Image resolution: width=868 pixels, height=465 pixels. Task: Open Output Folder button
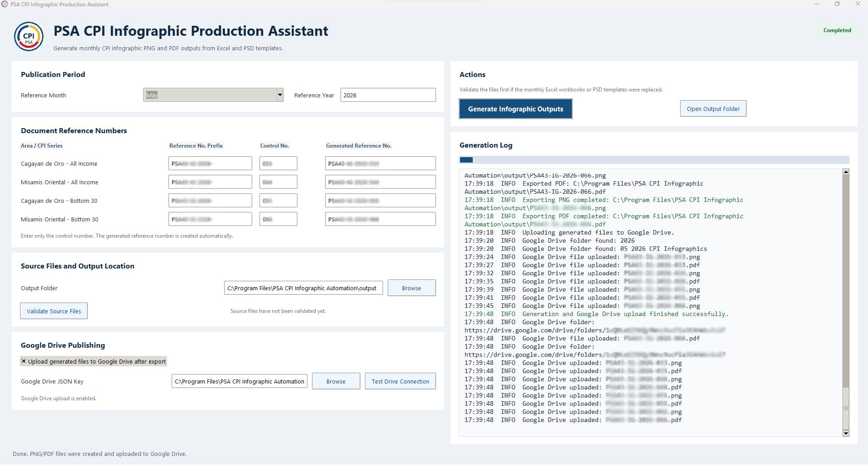(x=713, y=109)
